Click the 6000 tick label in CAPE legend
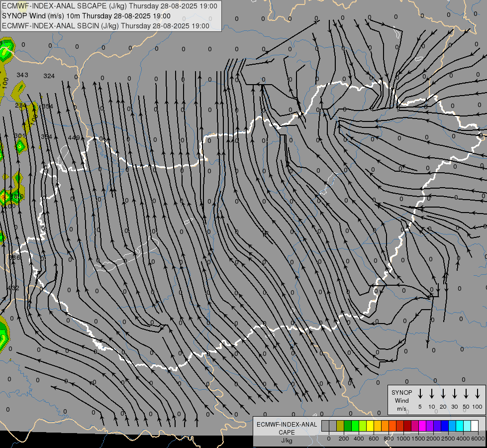 tap(478, 439)
